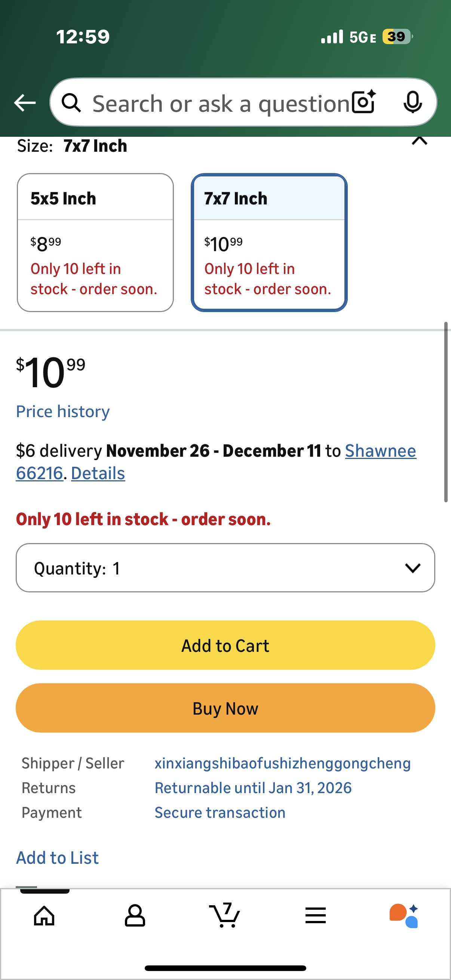Viewport: 451px width, 980px height.
Task: Open the Price history link
Action: pyautogui.click(x=63, y=412)
